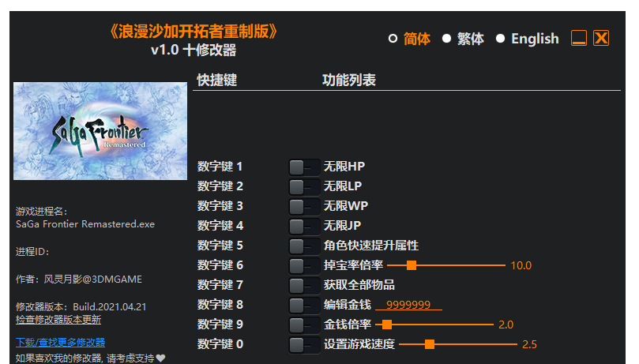Click the 数字键 3 hotkey label
This screenshot has width=639, height=364.
(220, 206)
